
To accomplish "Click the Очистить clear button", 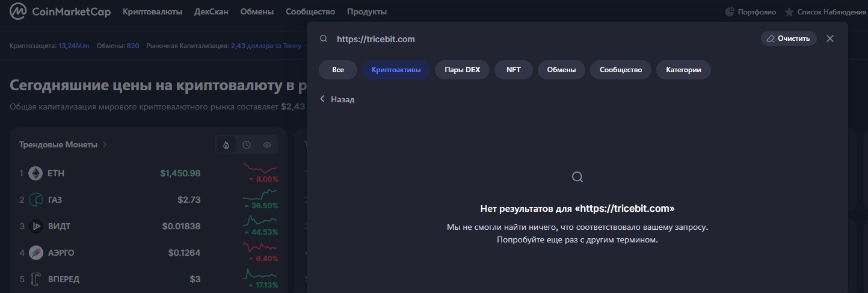I will (x=789, y=39).
